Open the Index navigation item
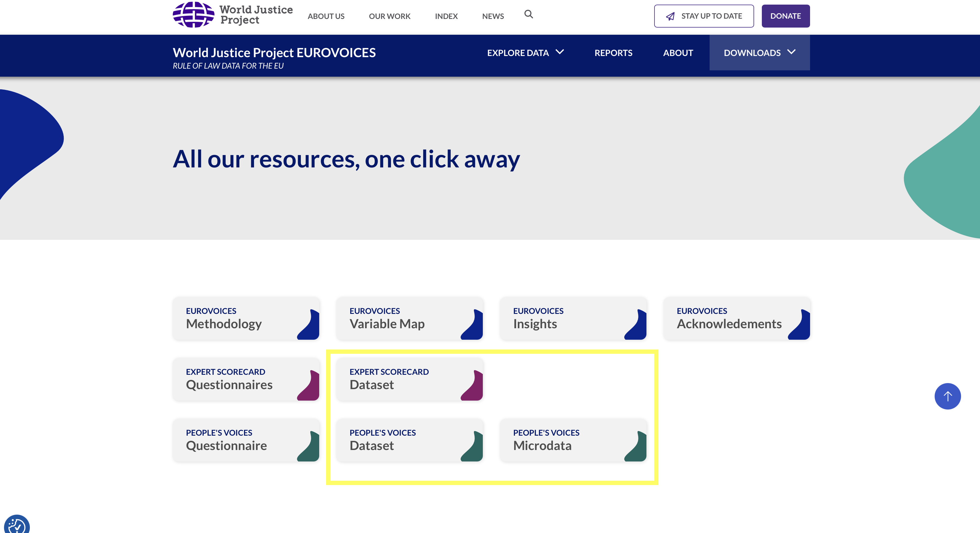 point(446,16)
